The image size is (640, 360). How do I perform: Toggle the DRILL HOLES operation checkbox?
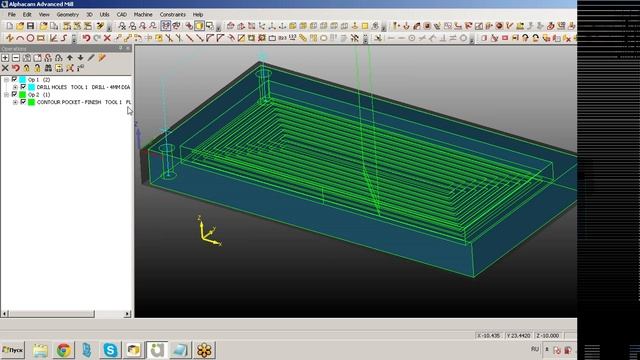tap(23, 87)
